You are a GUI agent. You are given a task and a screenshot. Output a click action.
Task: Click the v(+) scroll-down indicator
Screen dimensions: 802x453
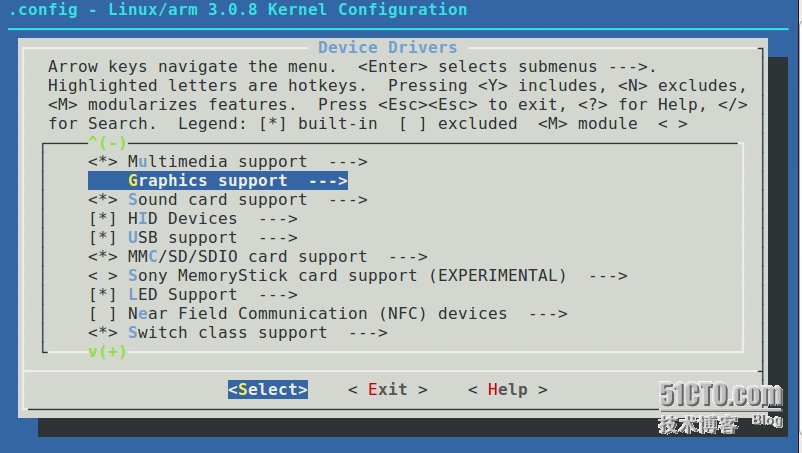[107, 352]
